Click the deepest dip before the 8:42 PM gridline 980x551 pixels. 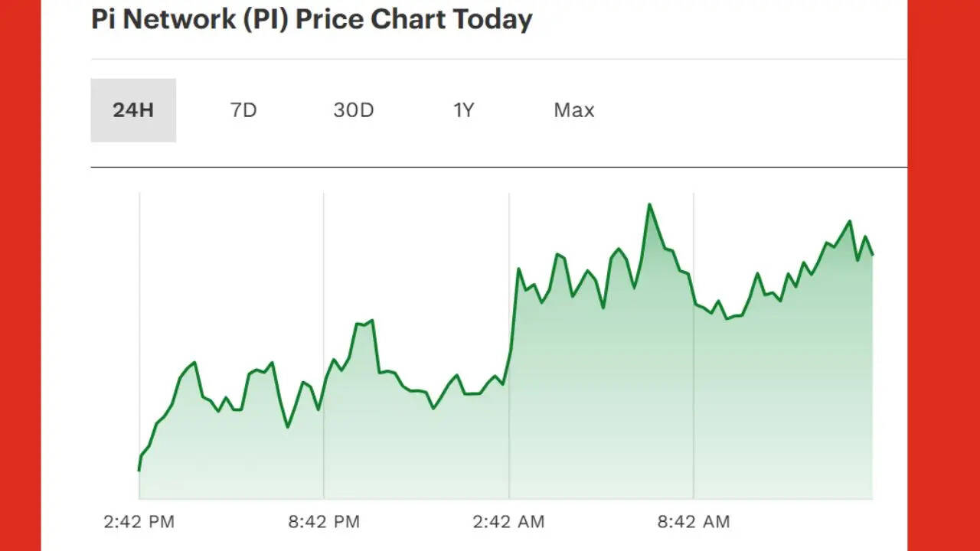(x=288, y=426)
